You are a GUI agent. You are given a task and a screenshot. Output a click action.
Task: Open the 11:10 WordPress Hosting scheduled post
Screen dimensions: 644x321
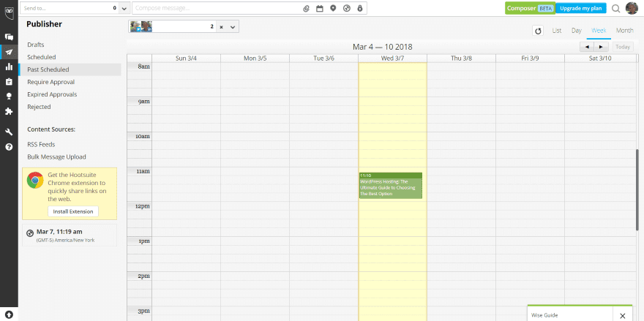coord(391,186)
